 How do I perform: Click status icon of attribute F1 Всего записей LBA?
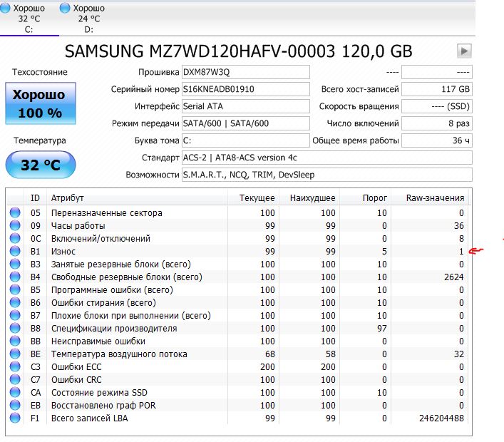(15, 418)
